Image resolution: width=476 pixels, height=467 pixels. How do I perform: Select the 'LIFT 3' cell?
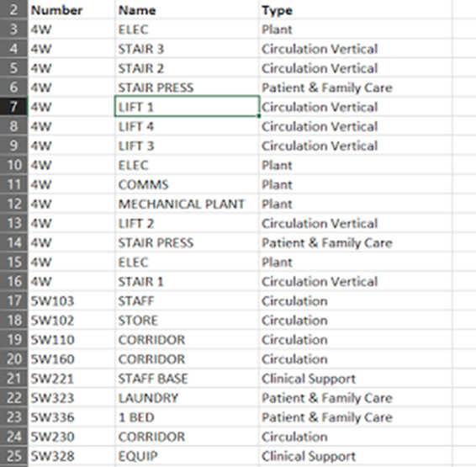tap(187, 146)
